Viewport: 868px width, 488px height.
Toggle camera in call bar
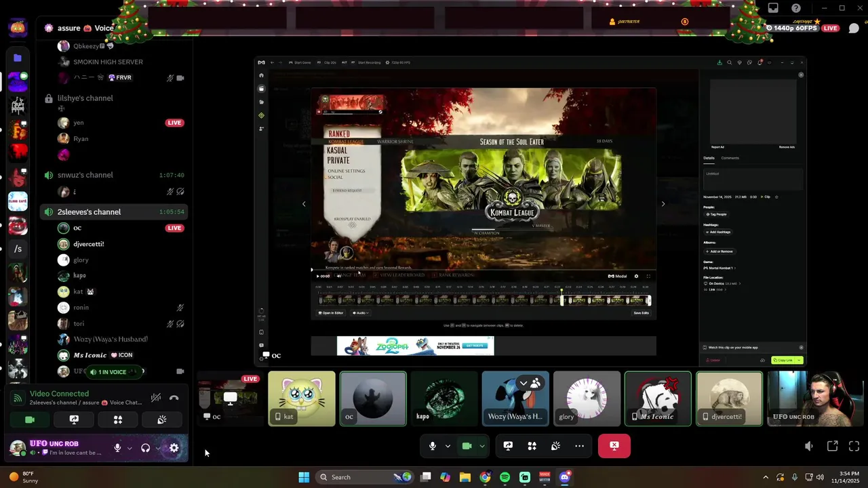click(x=467, y=446)
